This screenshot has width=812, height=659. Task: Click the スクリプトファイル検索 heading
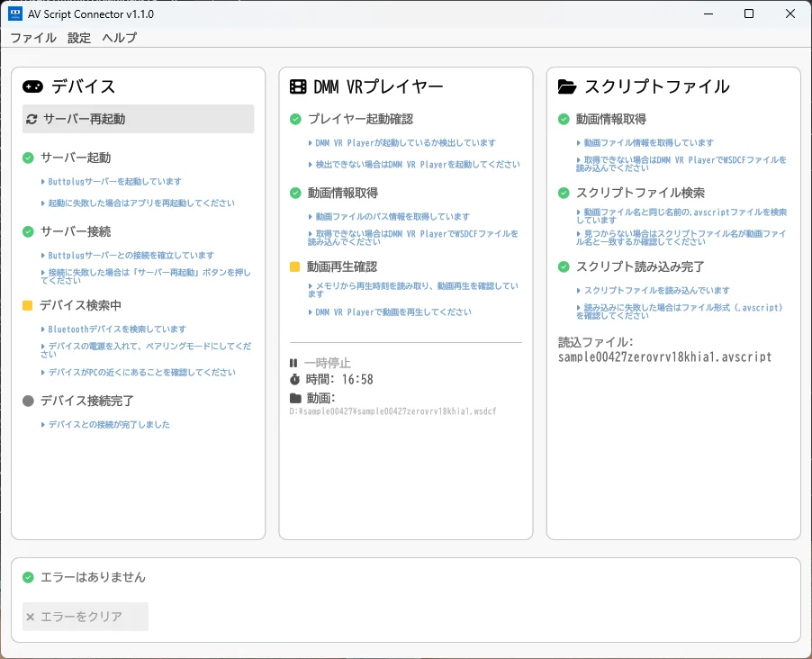(x=640, y=193)
